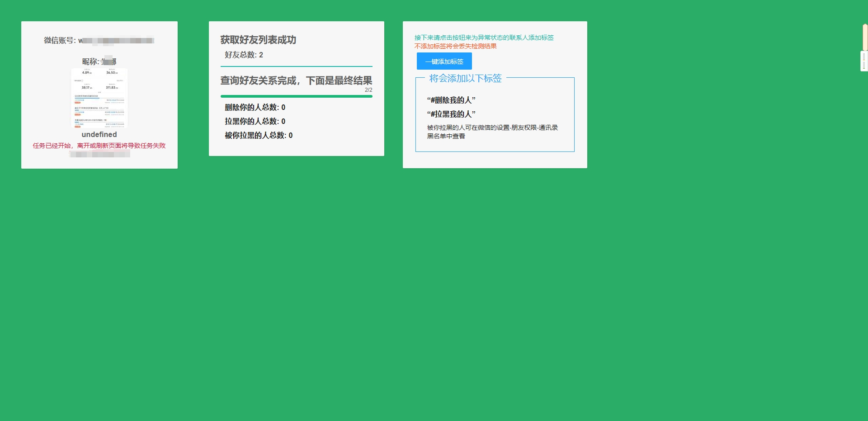Image resolution: width=868 pixels, height=421 pixels.
Task: Click the 查询好友关系完成 result heading
Action: pos(296,80)
